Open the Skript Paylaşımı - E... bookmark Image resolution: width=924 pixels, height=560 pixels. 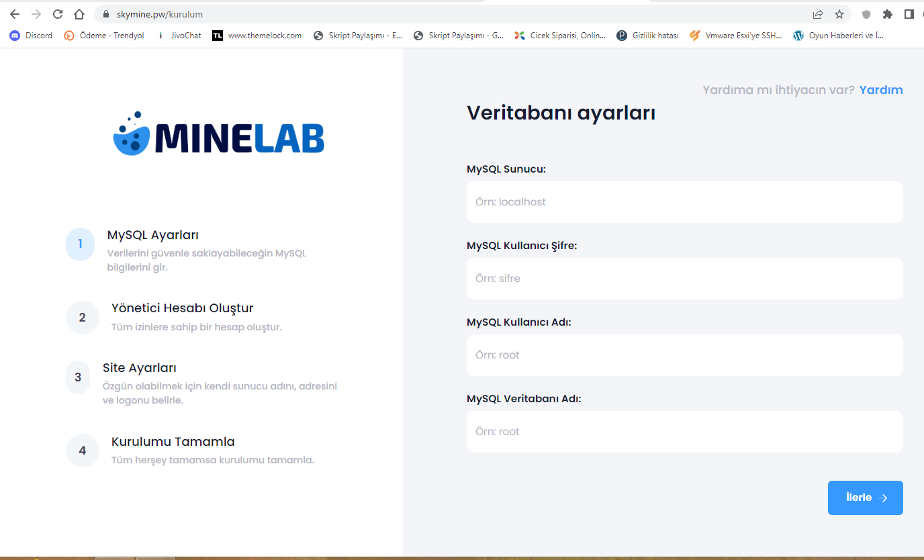(357, 36)
